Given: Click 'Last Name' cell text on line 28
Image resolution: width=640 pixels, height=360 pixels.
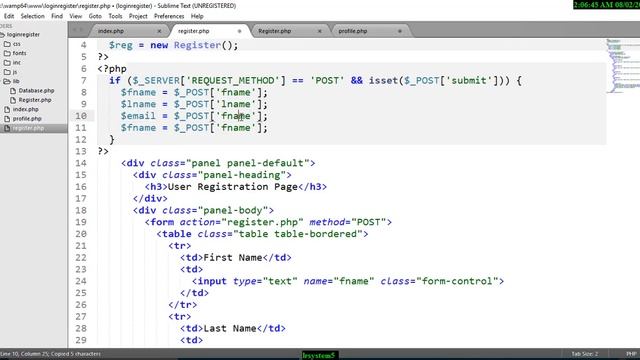Looking at the screenshot, I should 230,329.
